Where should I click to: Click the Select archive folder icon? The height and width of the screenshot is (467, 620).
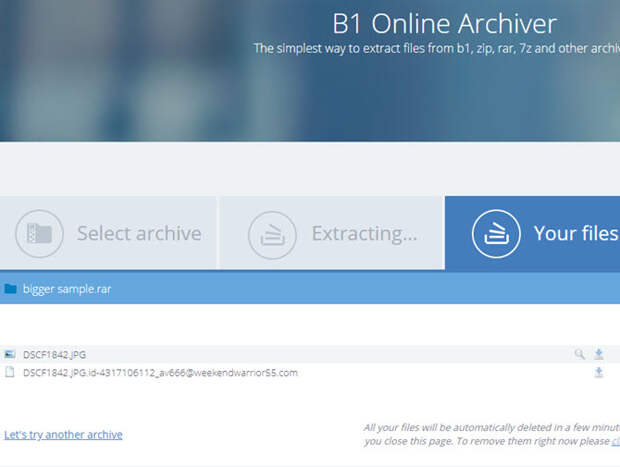(39, 233)
